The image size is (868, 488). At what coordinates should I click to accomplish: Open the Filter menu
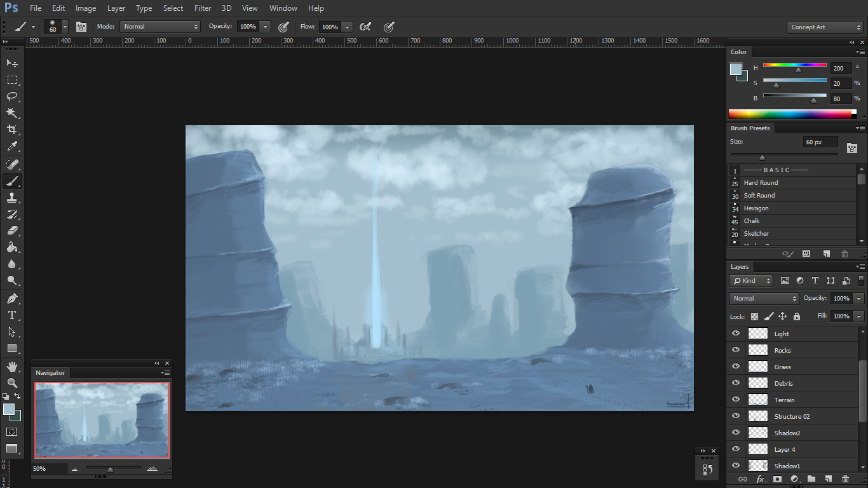[x=203, y=8]
